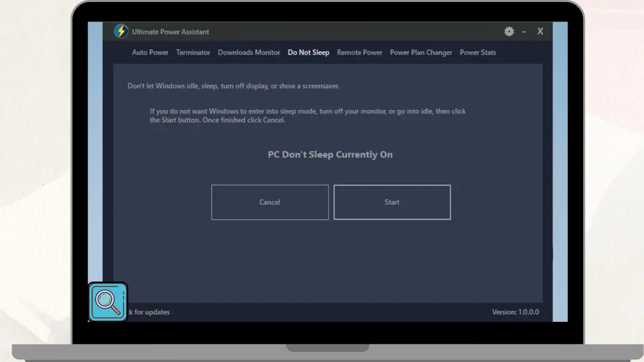Select the Do Not Sleep tab
Screen dimensions: 644x362
tap(308, 52)
